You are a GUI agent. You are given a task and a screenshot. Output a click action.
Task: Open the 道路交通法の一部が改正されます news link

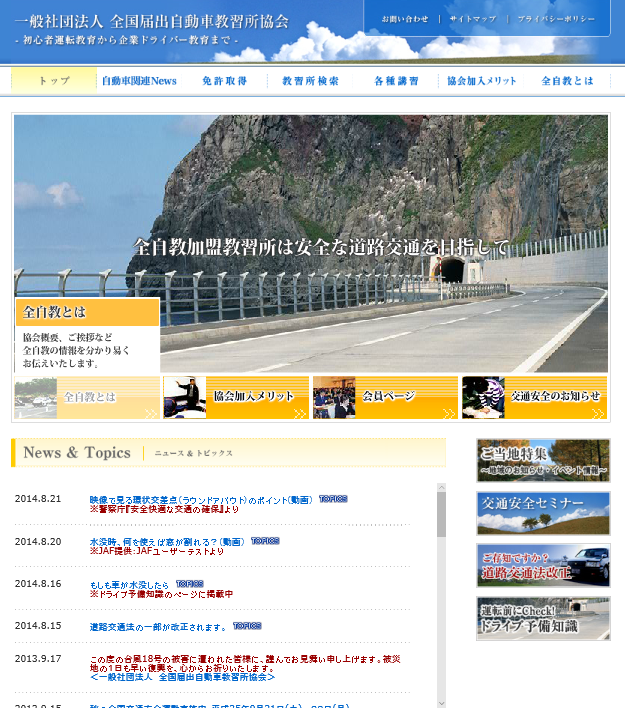158,626
